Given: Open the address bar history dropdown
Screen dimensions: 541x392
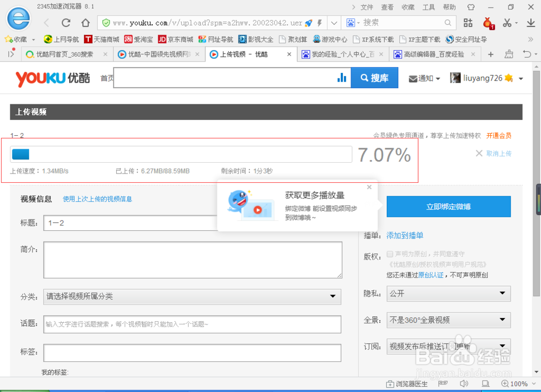Looking at the screenshot, I should click(x=334, y=23).
